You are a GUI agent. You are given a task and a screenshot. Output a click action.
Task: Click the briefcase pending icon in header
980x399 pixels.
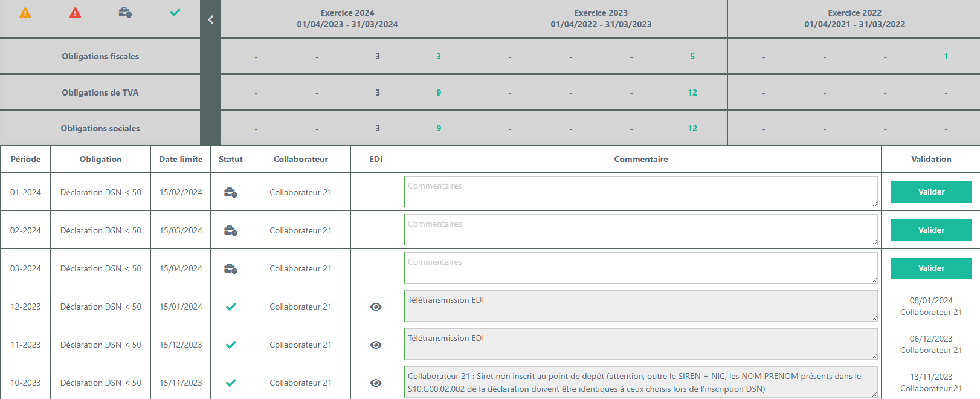[125, 13]
